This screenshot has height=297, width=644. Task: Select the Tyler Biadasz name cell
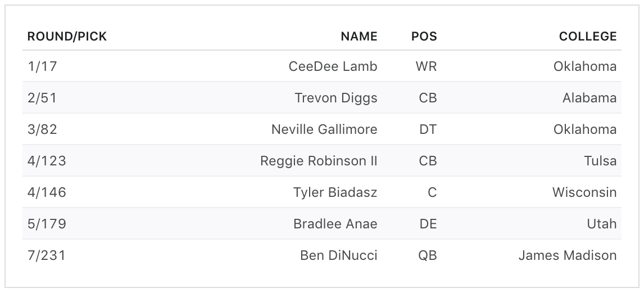(335, 192)
